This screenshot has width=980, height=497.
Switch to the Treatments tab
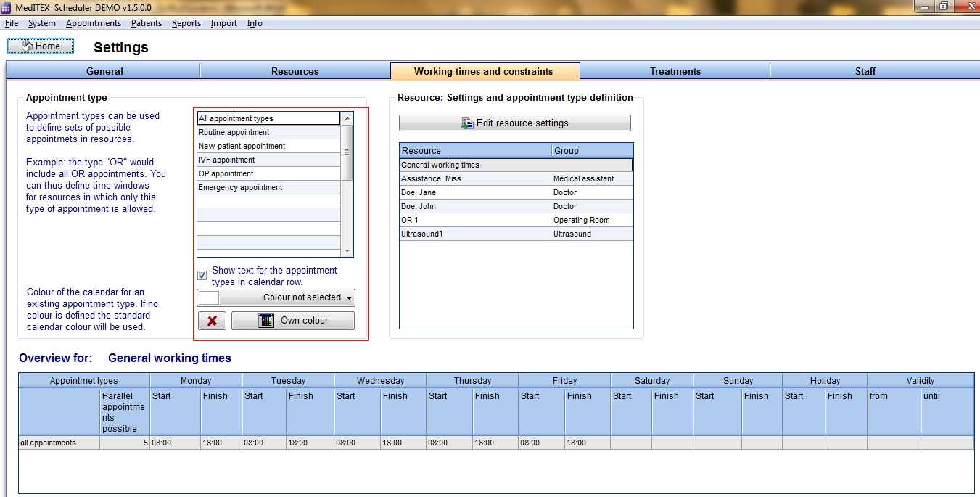click(675, 71)
